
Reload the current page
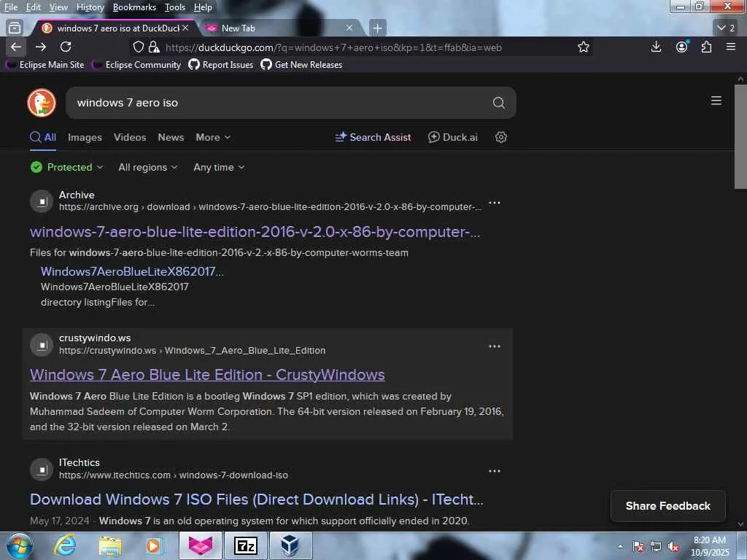point(66,47)
